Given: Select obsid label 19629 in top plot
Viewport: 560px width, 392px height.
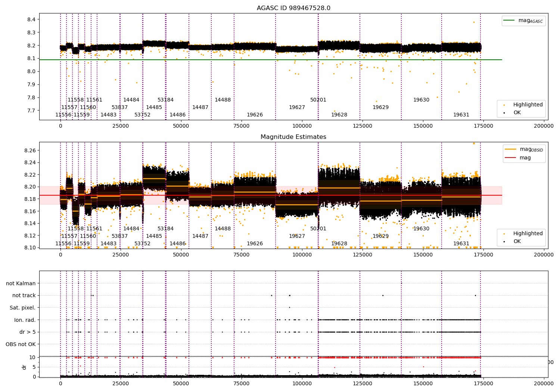Looking at the screenshot, I should [380, 107].
